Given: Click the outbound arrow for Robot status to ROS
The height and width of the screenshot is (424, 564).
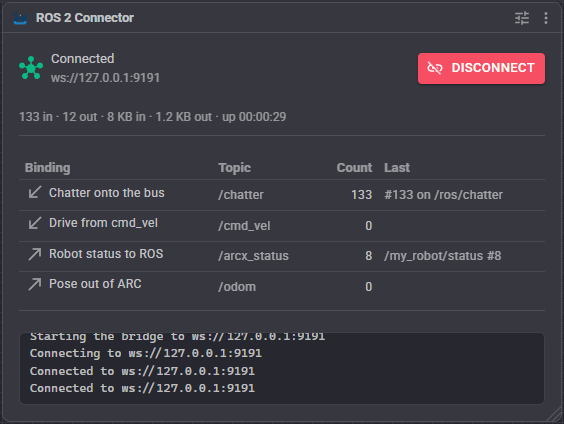Looking at the screenshot, I should [35, 254].
